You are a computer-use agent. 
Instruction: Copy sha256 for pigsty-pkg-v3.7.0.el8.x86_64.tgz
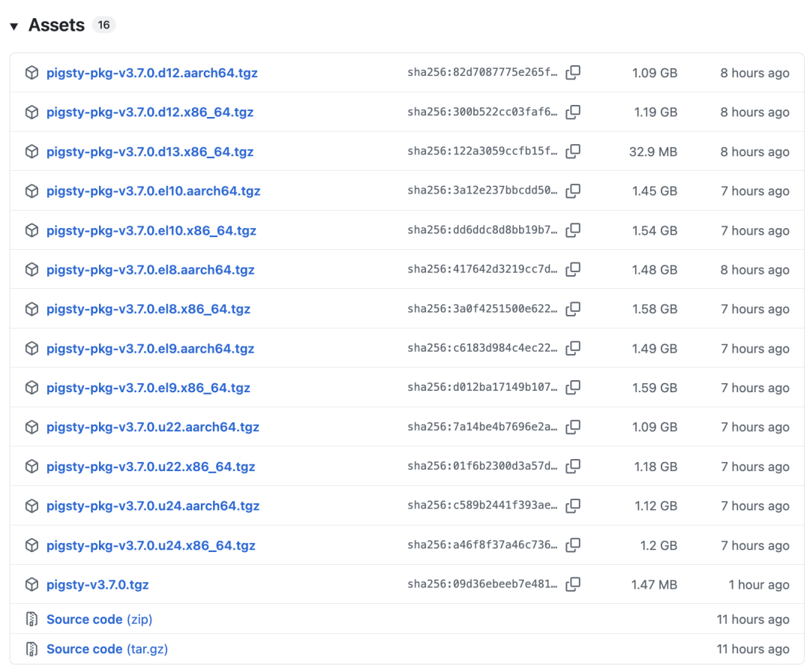[573, 309]
